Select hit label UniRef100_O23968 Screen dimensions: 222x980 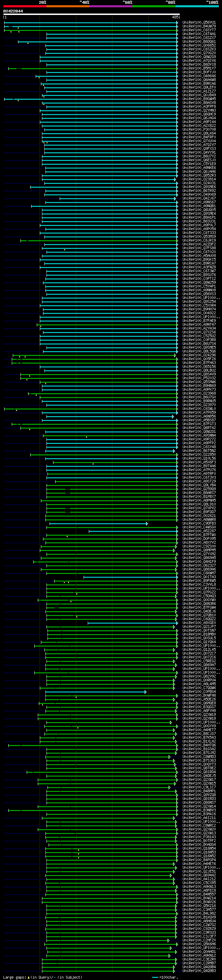pyautogui.click(x=199, y=394)
